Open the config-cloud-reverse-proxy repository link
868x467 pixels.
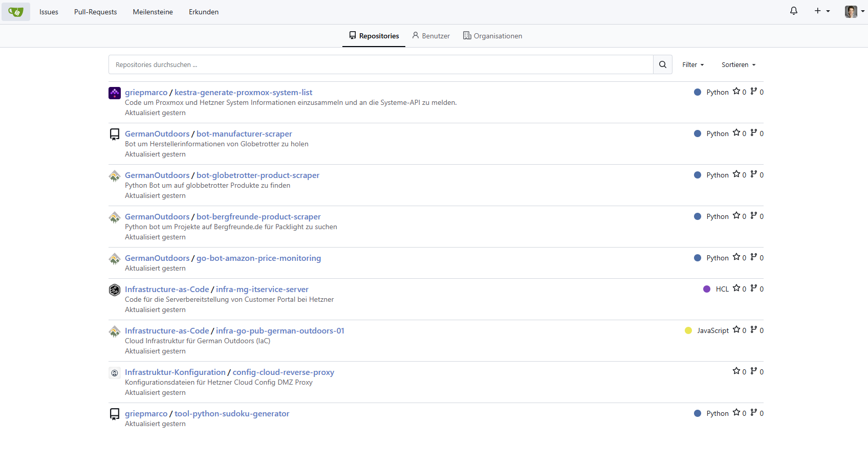(283, 372)
